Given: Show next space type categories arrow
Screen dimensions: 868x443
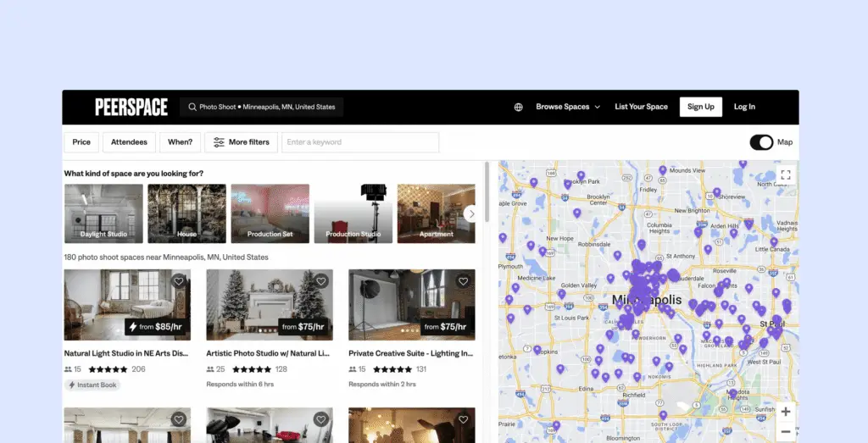Looking at the screenshot, I should click(471, 213).
